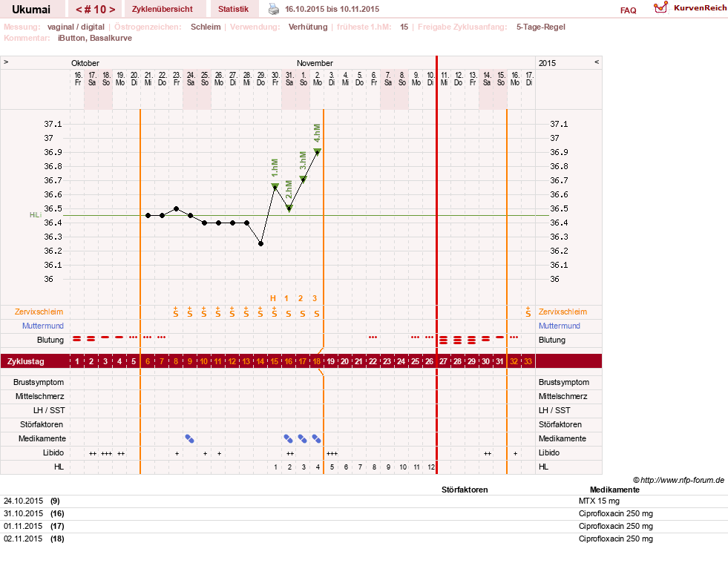Click the Muttermund label on the right
The image size is (728, 563).
tap(560, 326)
